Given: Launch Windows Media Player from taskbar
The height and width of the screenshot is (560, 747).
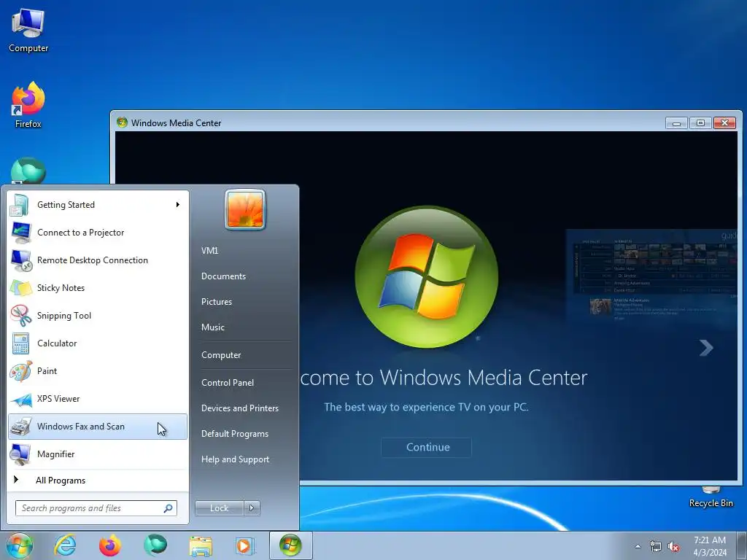Looking at the screenshot, I should (x=245, y=546).
